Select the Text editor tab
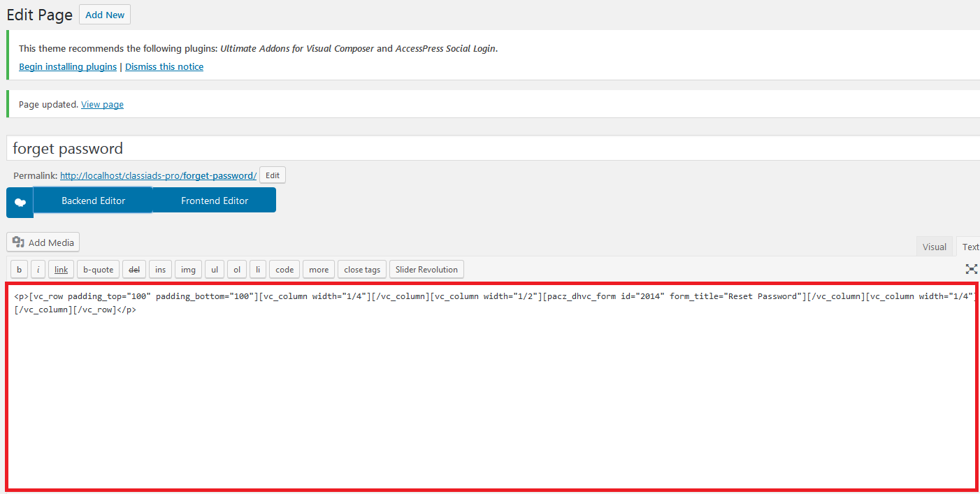 coord(970,247)
